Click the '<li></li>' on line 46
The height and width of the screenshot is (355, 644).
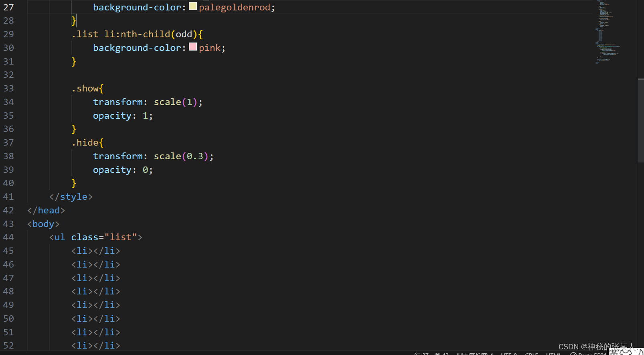click(x=96, y=264)
